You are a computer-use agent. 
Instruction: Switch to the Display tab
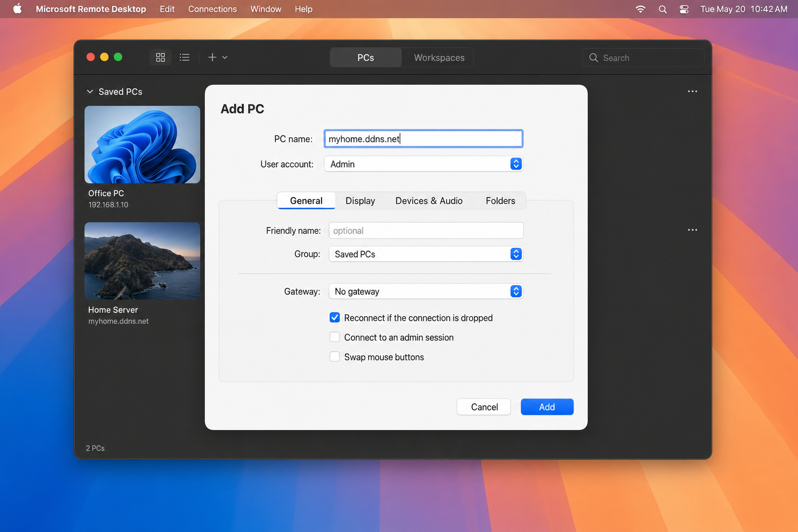pyautogui.click(x=360, y=201)
